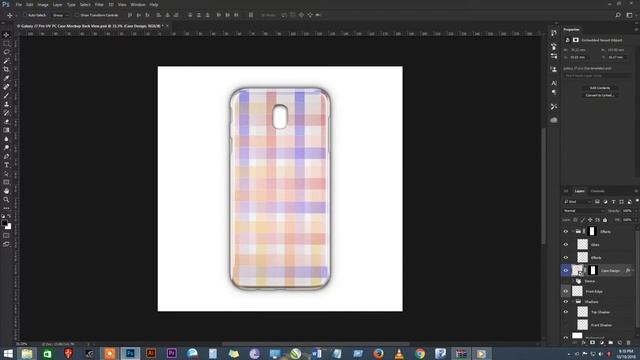The height and width of the screenshot is (360, 640).
Task: Hide the Glass layer
Action: tap(566, 244)
